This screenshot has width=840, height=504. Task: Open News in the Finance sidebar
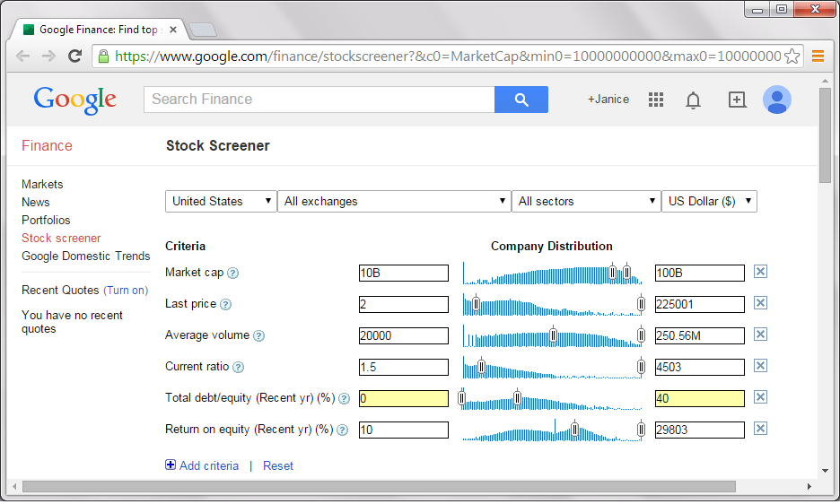pos(35,203)
